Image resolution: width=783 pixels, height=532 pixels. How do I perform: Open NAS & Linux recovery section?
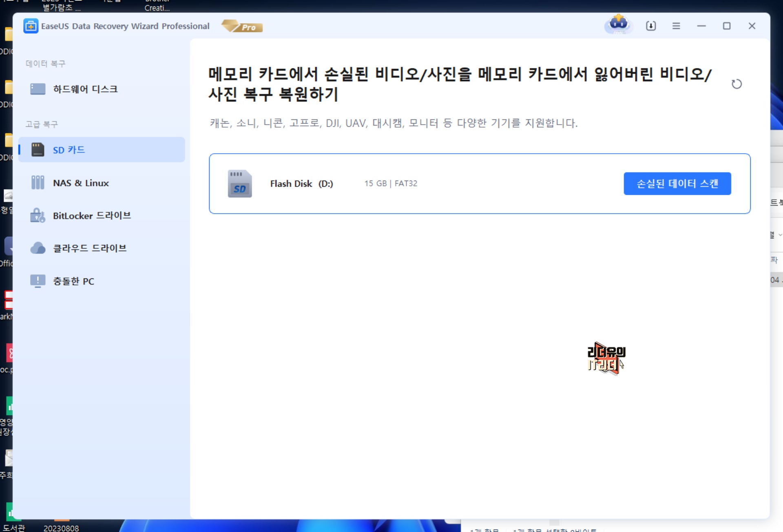[81, 183]
